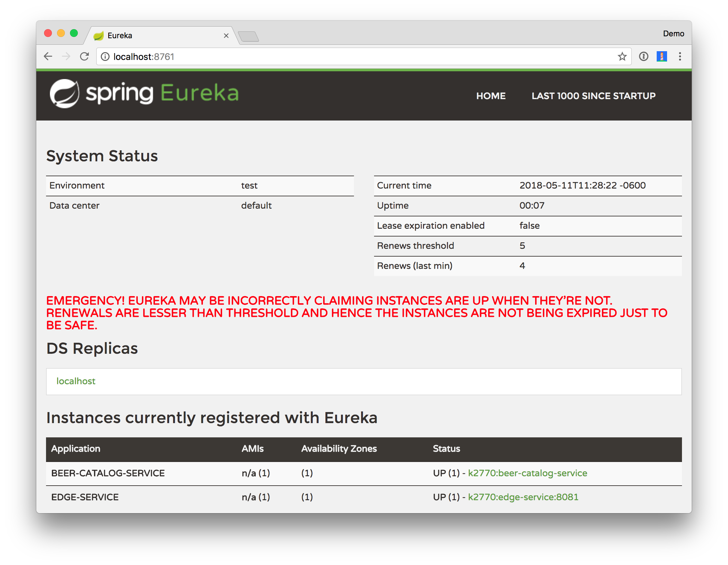Go to HOME in navigation

pyautogui.click(x=491, y=96)
